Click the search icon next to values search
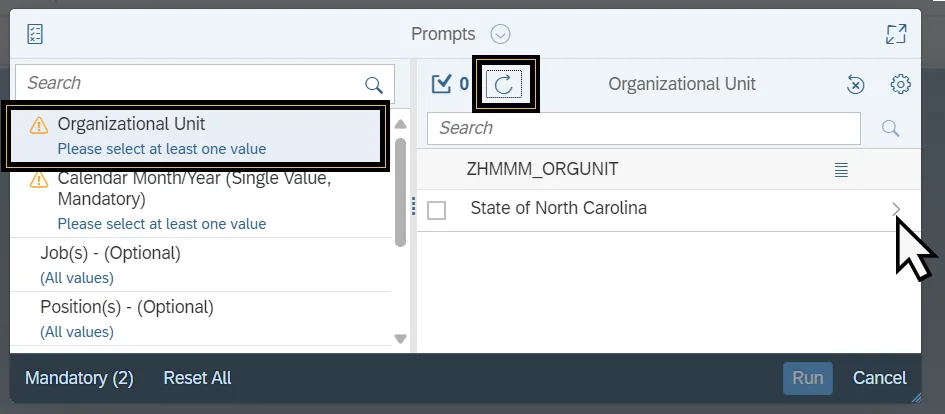945x414 pixels. 890,128
